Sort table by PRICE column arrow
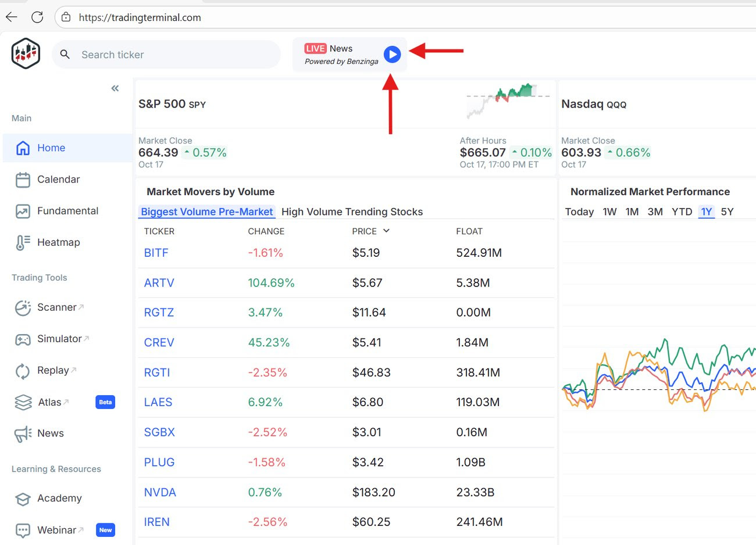 [386, 231]
